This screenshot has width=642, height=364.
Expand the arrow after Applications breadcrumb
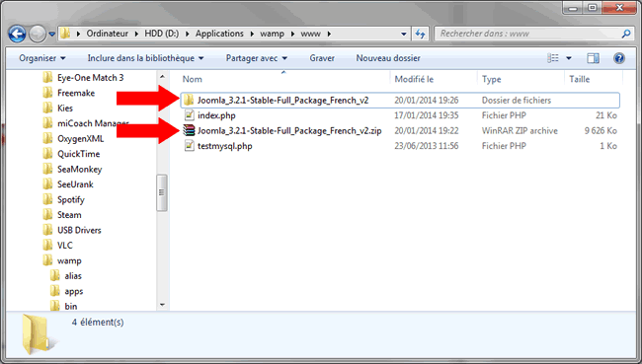(252, 34)
